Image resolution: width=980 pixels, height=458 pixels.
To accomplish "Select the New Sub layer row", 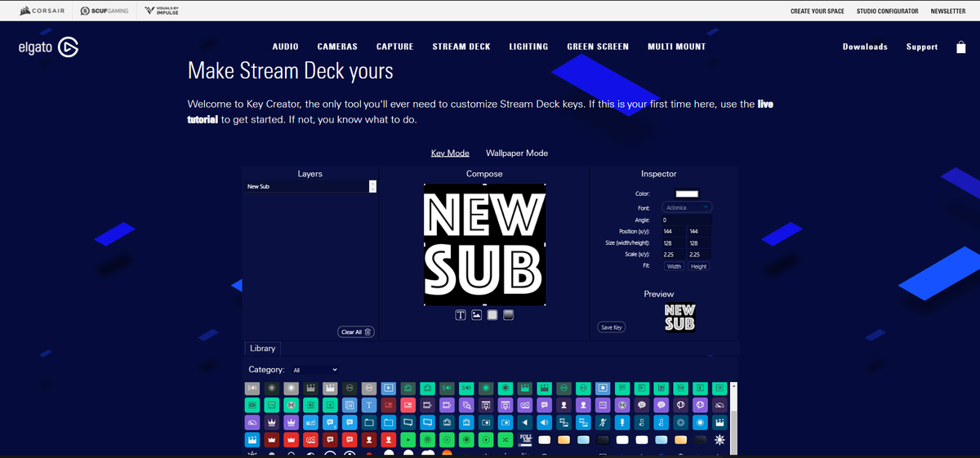I will (x=310, y=186).
